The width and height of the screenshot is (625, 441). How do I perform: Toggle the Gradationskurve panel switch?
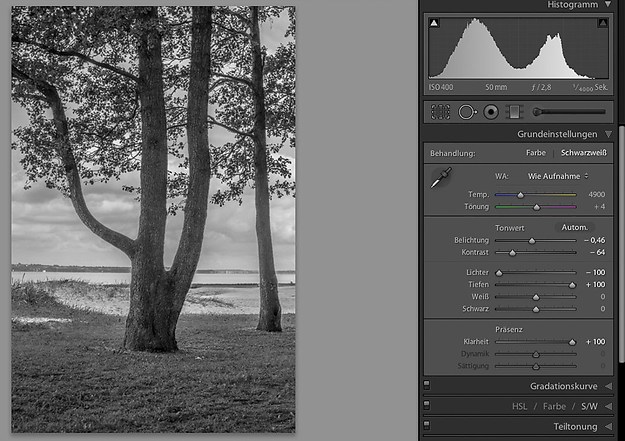(x=427, y=384)
